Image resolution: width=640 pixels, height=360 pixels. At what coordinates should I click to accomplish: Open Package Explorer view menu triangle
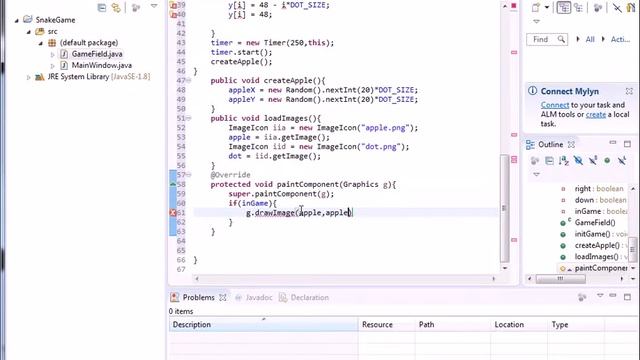coord(154,6)
